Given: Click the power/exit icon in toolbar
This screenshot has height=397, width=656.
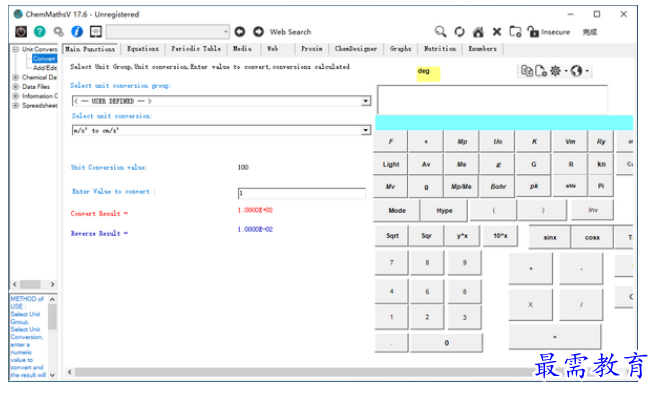Looking at the screenshot, I should (21, 31).
